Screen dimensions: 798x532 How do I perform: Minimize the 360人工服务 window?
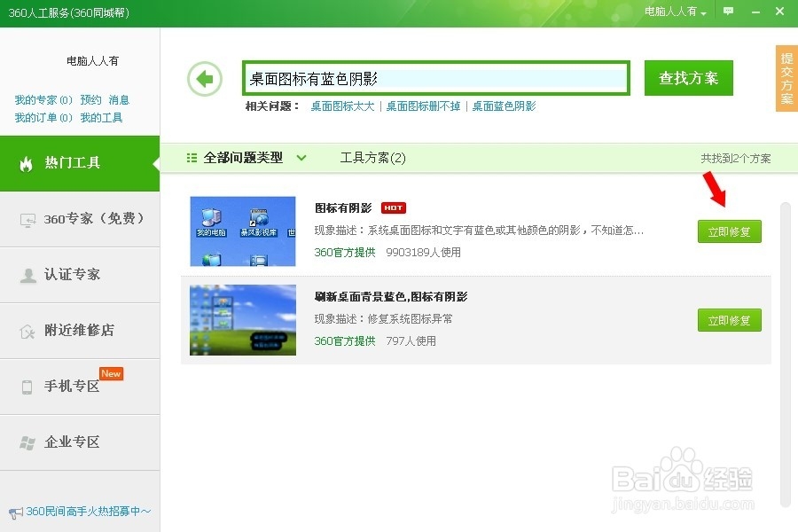pos(755,12)
